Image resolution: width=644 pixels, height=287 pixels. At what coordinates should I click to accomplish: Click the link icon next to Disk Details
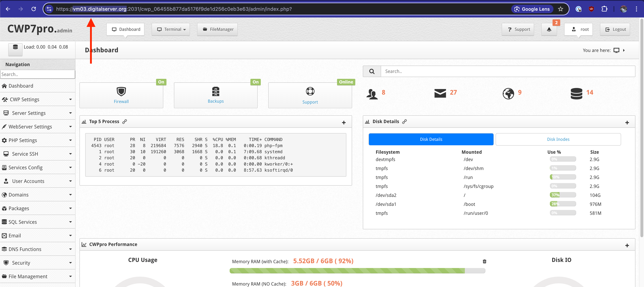tap(405, 122)
